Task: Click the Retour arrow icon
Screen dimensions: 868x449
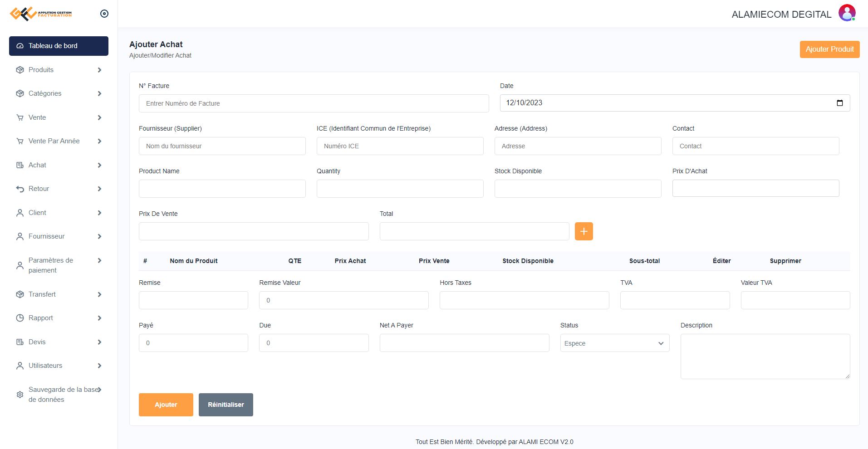Action: click(x=20, y=189)
